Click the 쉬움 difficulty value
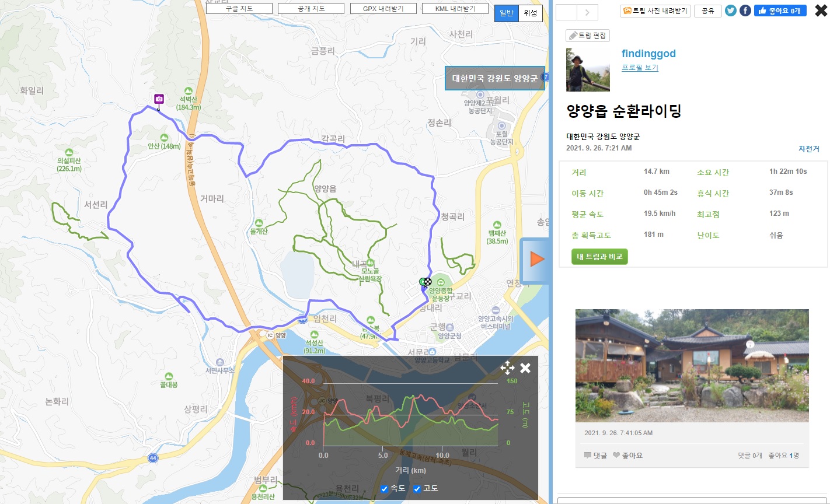The height and width of the screenshot is (504, 830). [776, 235]
